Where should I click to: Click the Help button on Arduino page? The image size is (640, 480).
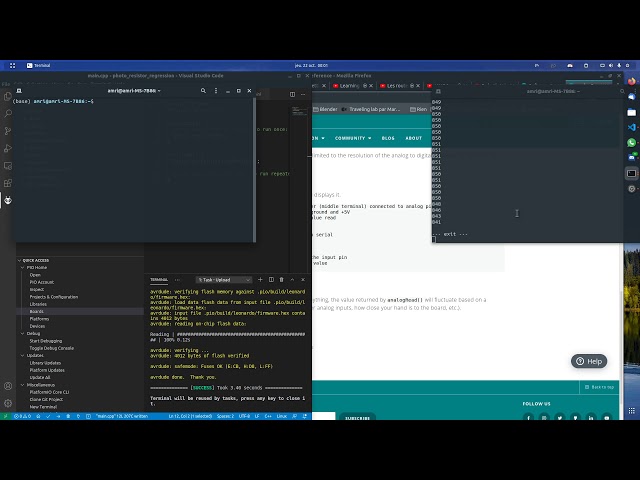coord(589,361)
